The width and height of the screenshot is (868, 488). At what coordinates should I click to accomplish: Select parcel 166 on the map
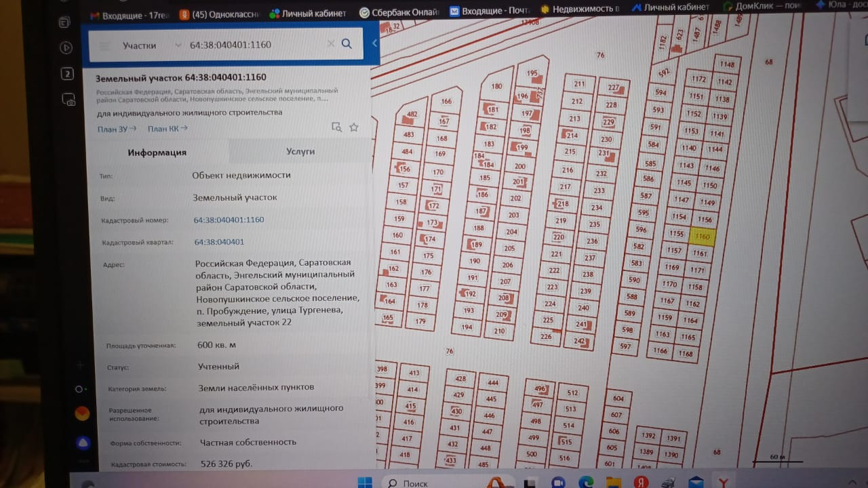(446, 102)
